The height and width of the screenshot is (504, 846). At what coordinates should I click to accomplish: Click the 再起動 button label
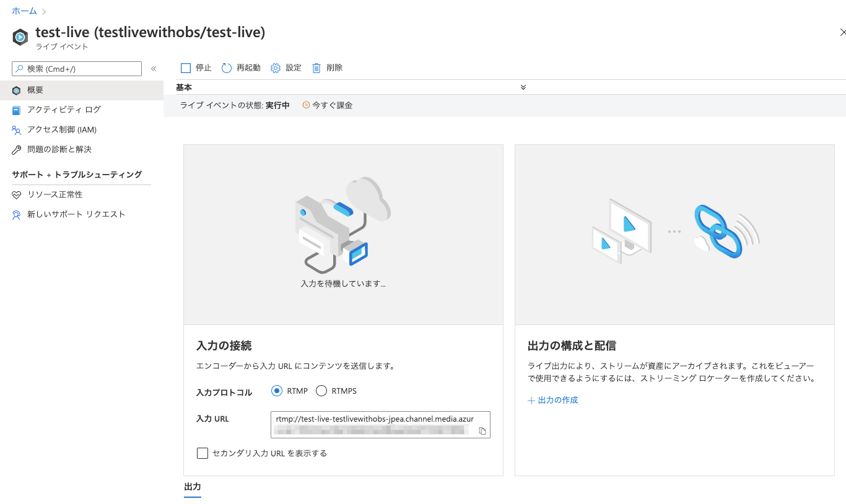[248, 68]
